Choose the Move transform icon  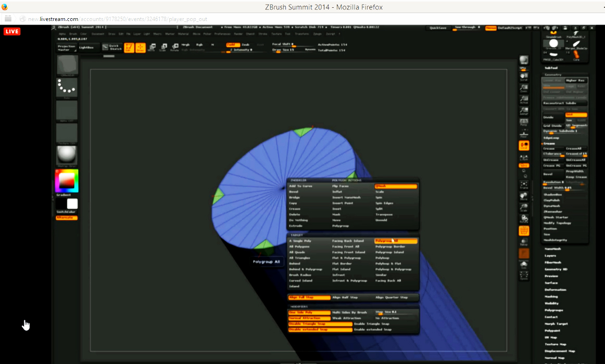tap(152, 48)
